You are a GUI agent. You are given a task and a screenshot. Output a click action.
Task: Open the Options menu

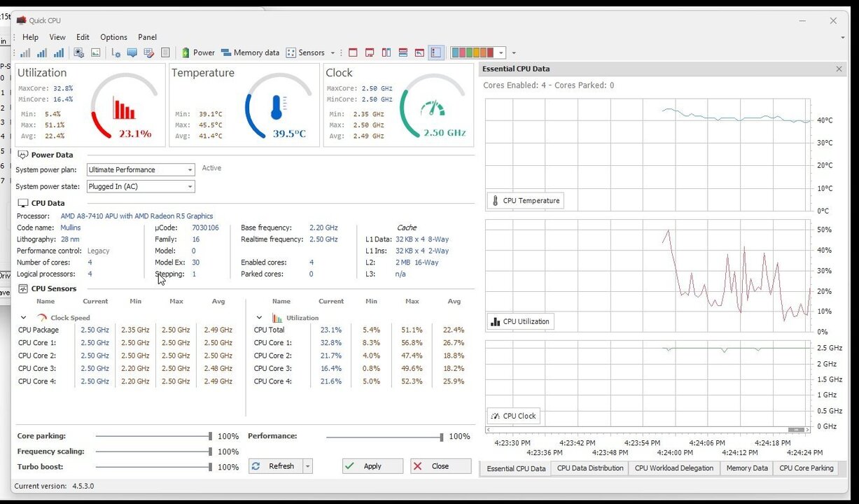point(113,37)
